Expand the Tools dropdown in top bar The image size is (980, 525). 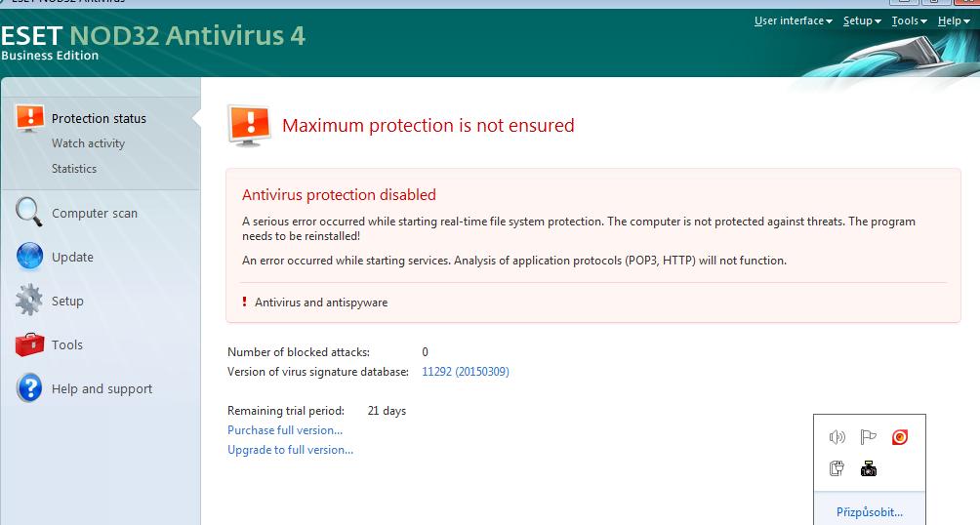click(908, 20)
